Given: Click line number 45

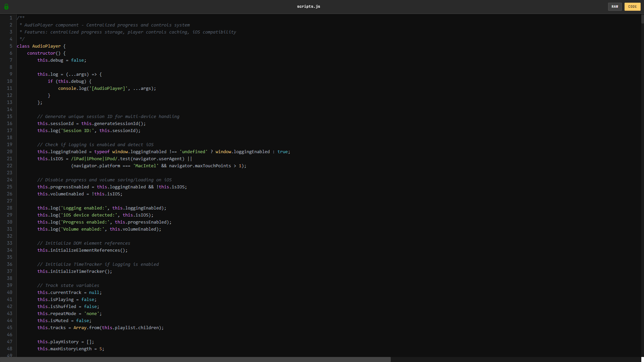Looking at the screenshot, I should pyautogui.click(x=9, y=327).
